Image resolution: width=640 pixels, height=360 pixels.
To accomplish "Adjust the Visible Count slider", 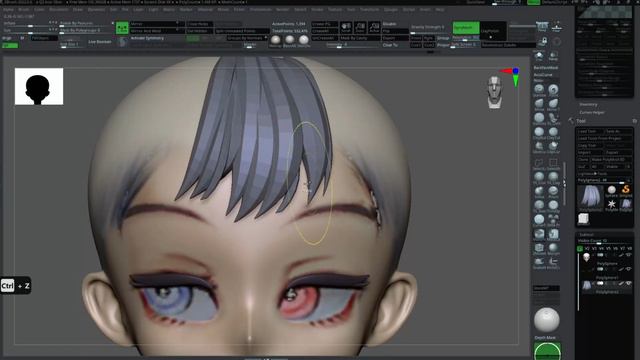I will point(603,241).
